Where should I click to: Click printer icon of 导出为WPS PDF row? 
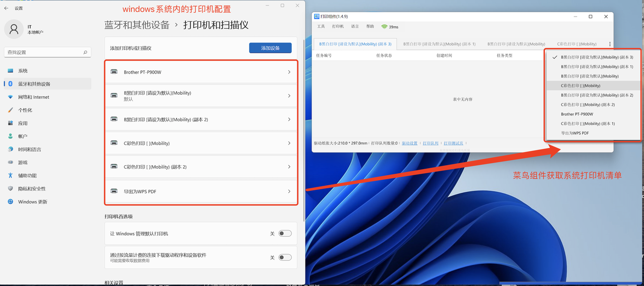click(114, 191)
